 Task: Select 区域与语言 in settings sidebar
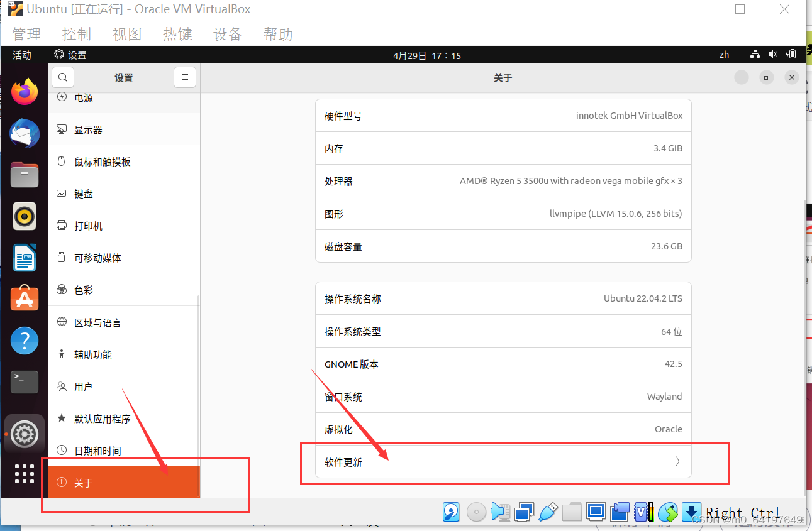[124, 322]
